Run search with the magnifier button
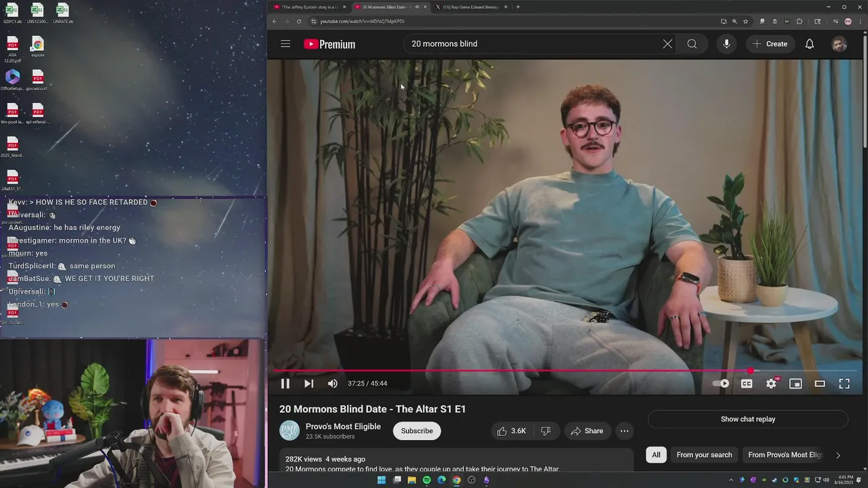 [x=692, y=44]
